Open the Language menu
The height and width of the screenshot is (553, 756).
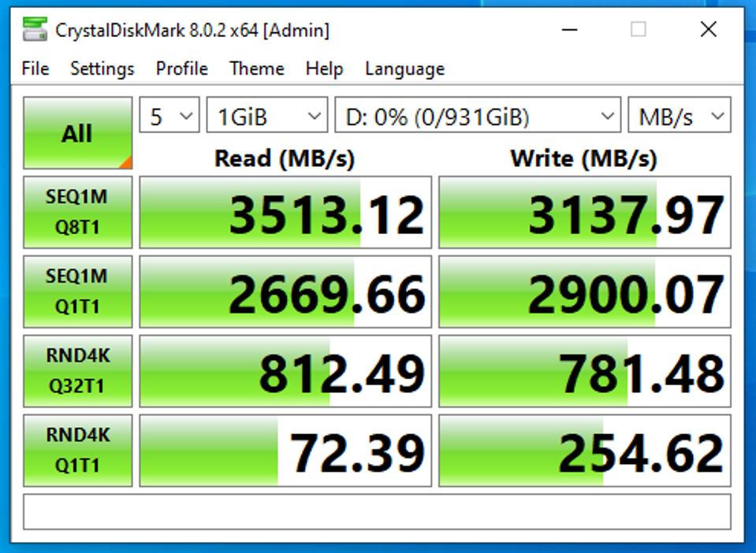click(x=404, y=69)
